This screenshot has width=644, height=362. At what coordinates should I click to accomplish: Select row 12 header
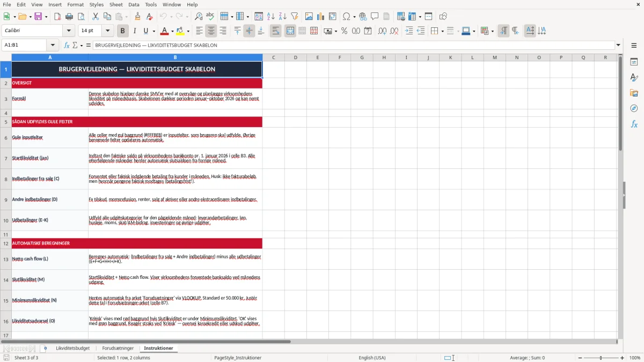coord(6,243)
